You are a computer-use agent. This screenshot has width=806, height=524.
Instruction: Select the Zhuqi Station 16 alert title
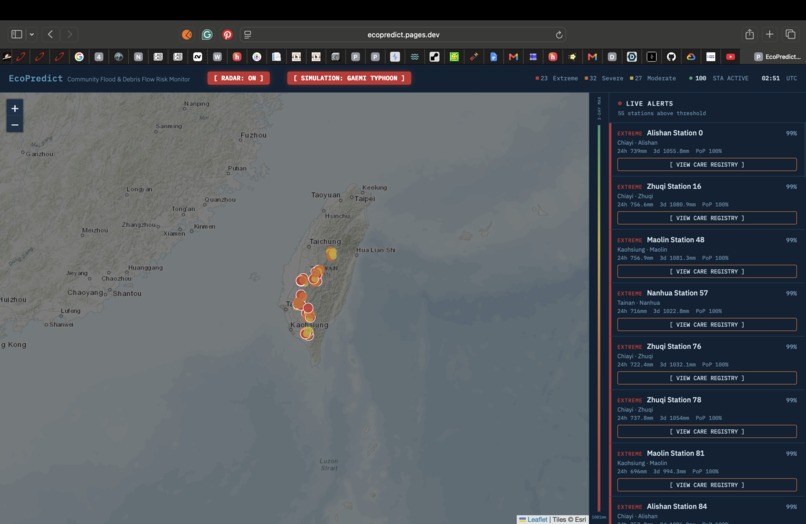point(673,186)
